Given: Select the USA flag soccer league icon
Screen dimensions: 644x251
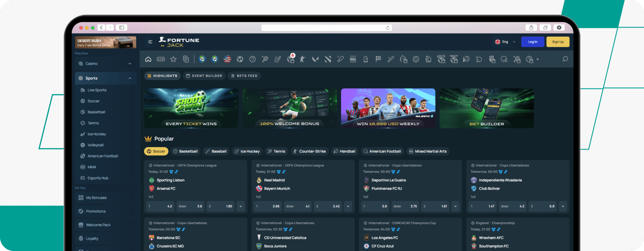Looking at the screenshot, I should tap(227, 59).
